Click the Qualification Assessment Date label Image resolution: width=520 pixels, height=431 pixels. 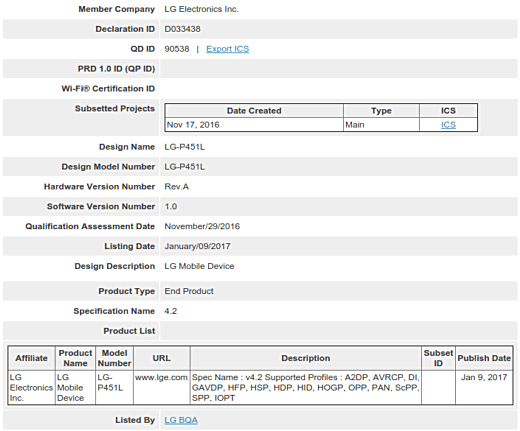(90, 226)
